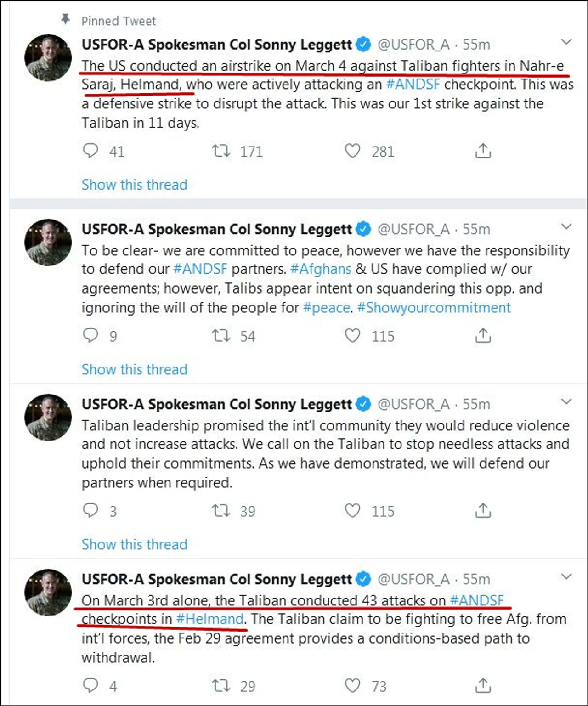Share the March 3rd attacks tweet
The image size is (588, 706).
483,685
